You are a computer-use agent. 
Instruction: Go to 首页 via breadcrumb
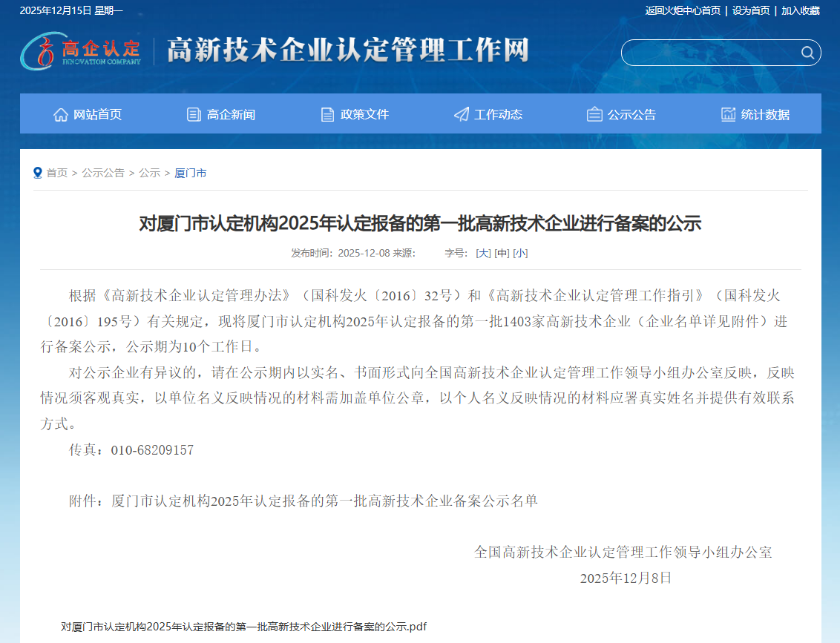[57, 172]
